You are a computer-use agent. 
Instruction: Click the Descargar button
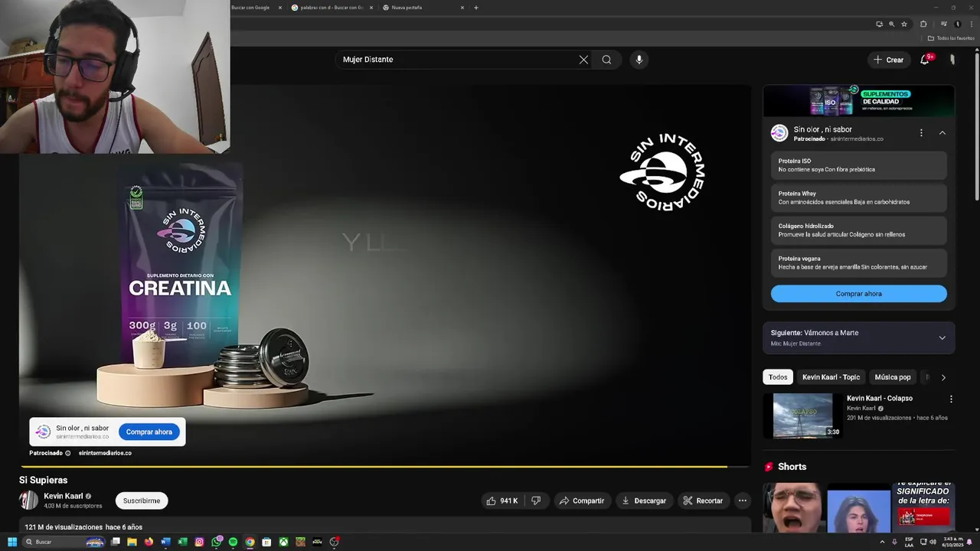644,500
